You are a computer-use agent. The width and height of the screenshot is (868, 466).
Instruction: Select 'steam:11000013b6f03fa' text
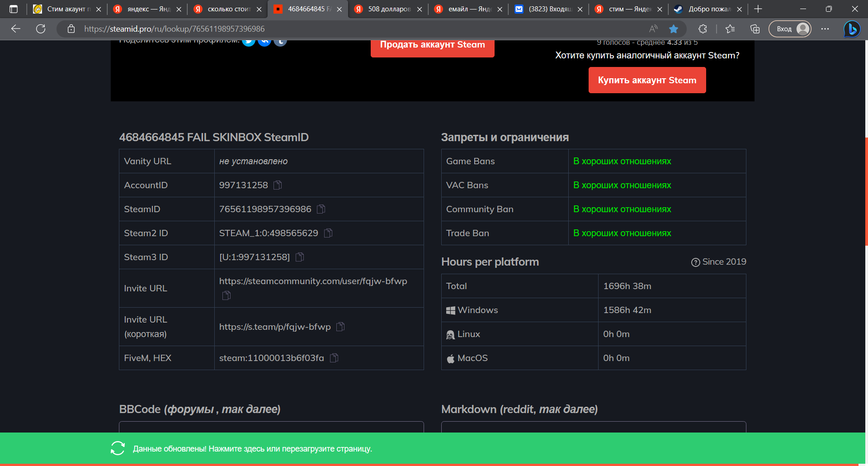272,358
